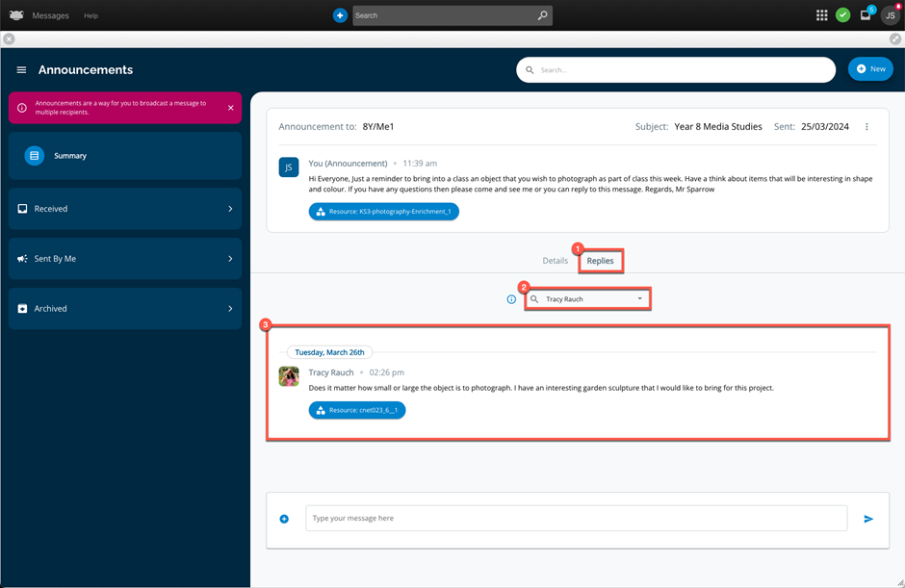Screen dimensions: 905x588
Task: Open the apps grid icon
Action: click(x=822, y=15)
